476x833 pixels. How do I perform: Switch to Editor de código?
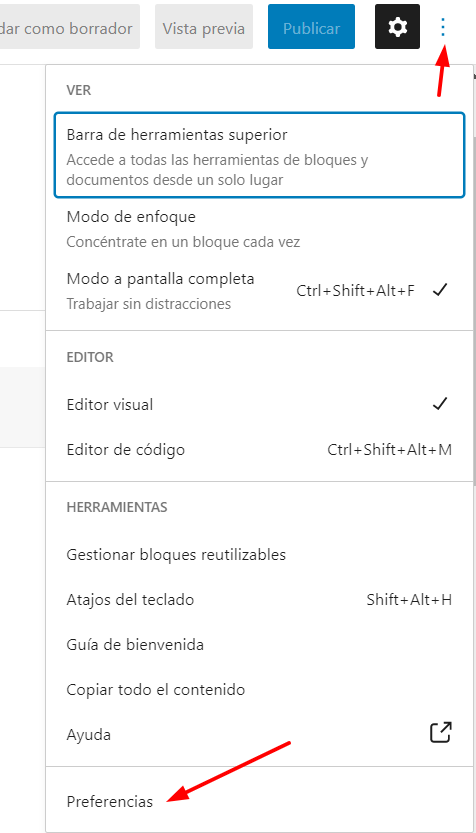point(259,450)
